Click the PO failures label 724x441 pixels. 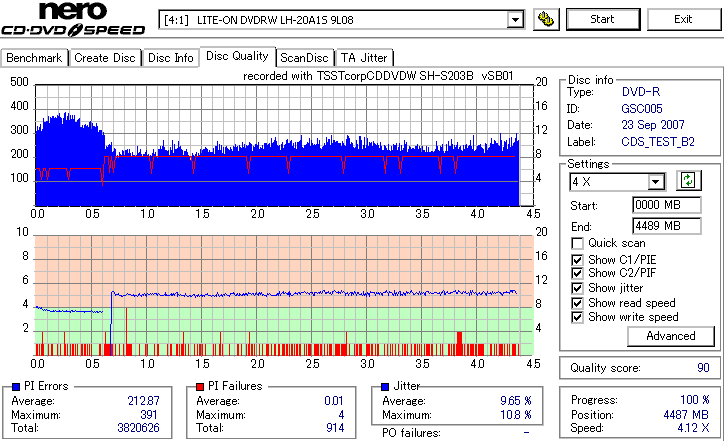tap(411, 433)
